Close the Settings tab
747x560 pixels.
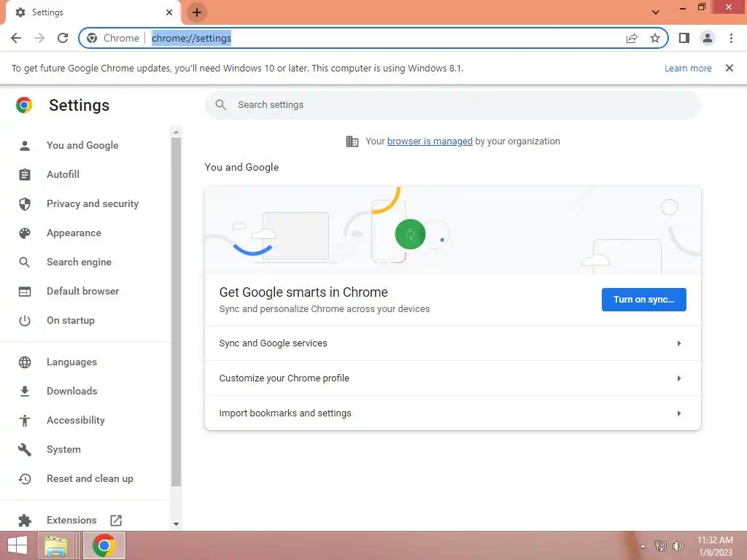(x=169, y=12)
